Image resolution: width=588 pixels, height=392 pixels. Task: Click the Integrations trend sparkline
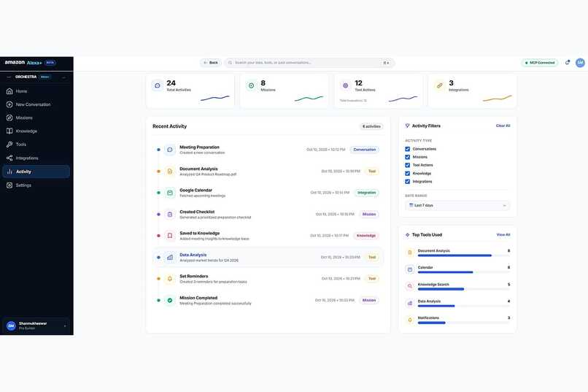(498, 99)
